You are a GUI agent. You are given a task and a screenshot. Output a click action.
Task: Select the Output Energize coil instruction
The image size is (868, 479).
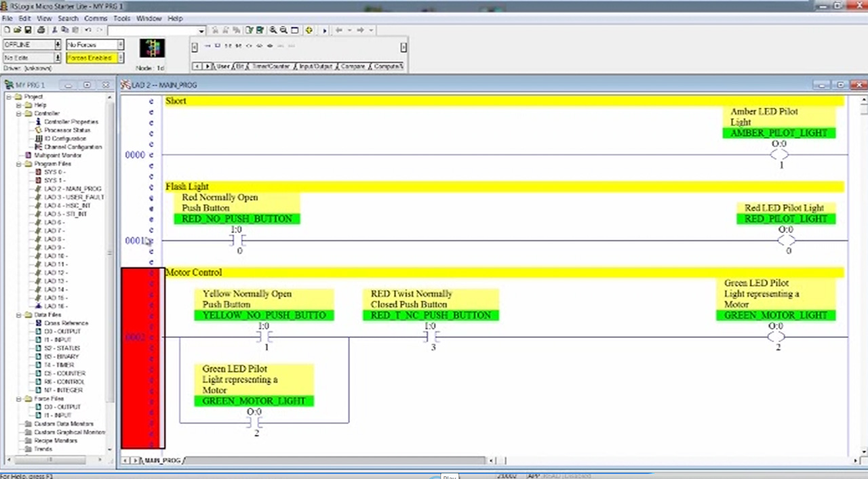pos(248,45)
